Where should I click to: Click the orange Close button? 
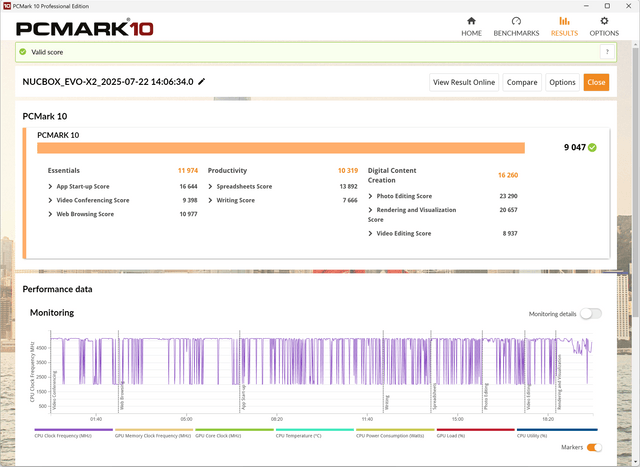[x=596, y=82]
